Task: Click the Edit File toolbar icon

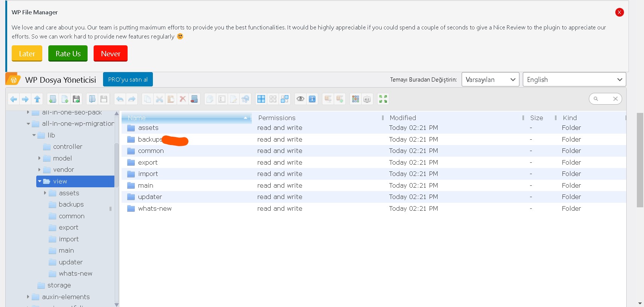Action: point(234,99)
